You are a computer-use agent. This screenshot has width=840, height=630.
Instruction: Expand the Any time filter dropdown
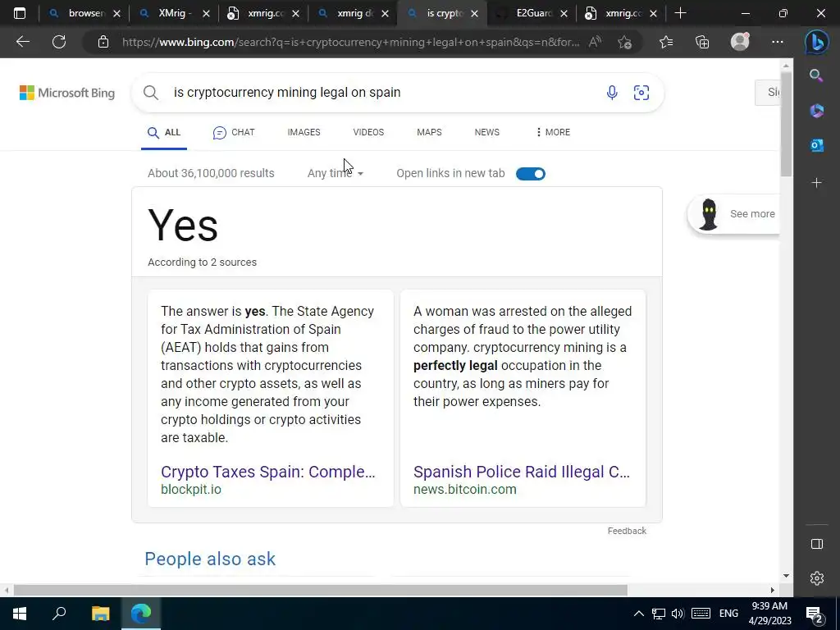point(336,174)
